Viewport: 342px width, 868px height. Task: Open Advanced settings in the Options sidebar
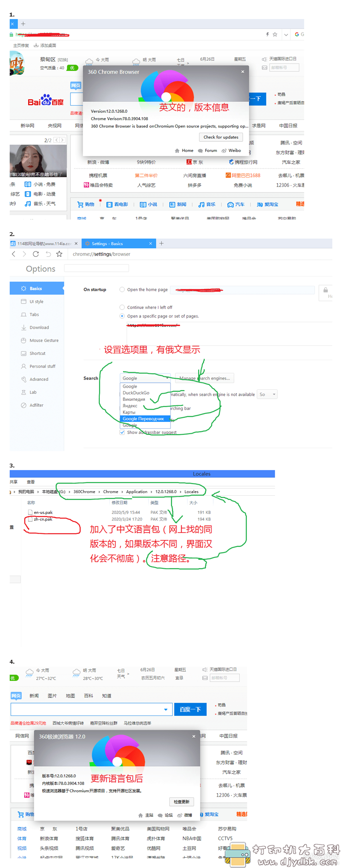pyautogui.click(x=37, y=380)
